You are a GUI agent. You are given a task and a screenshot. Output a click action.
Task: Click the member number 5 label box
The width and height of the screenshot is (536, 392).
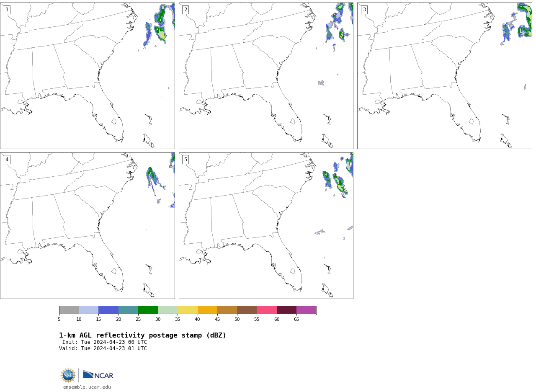pyautogui.click(x=186, y=160)
